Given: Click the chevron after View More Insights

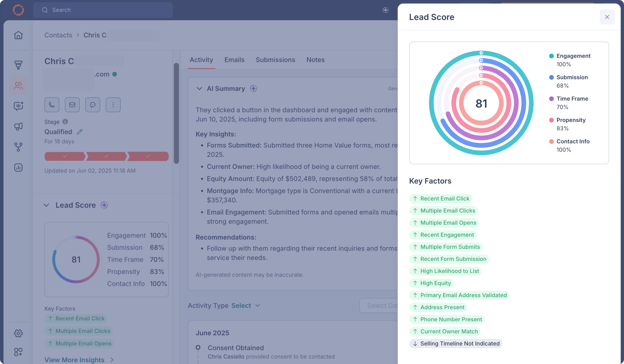Looking at the screenshot, I should [112, 360].
